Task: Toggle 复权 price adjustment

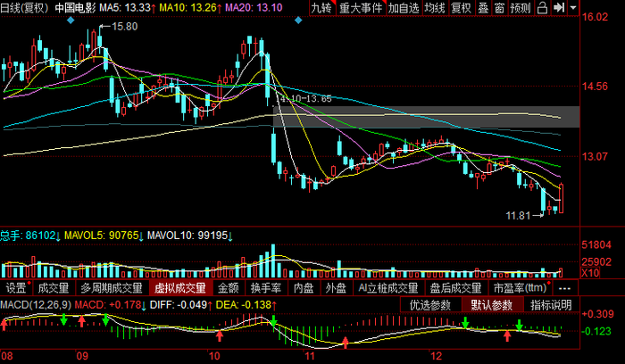Action: click(x=462, y=7)
